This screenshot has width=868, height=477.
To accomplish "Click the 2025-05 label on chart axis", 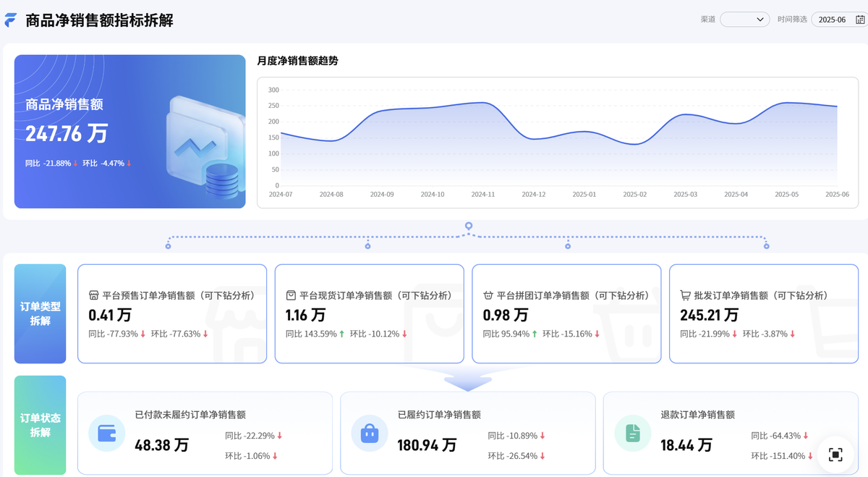I will point(787,194).
